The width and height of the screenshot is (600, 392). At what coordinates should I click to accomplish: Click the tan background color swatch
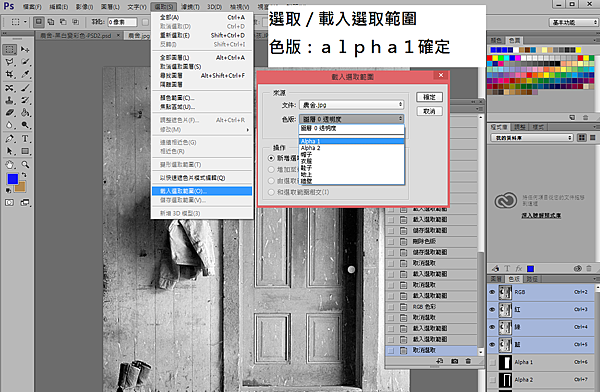[x=21, y=187]
